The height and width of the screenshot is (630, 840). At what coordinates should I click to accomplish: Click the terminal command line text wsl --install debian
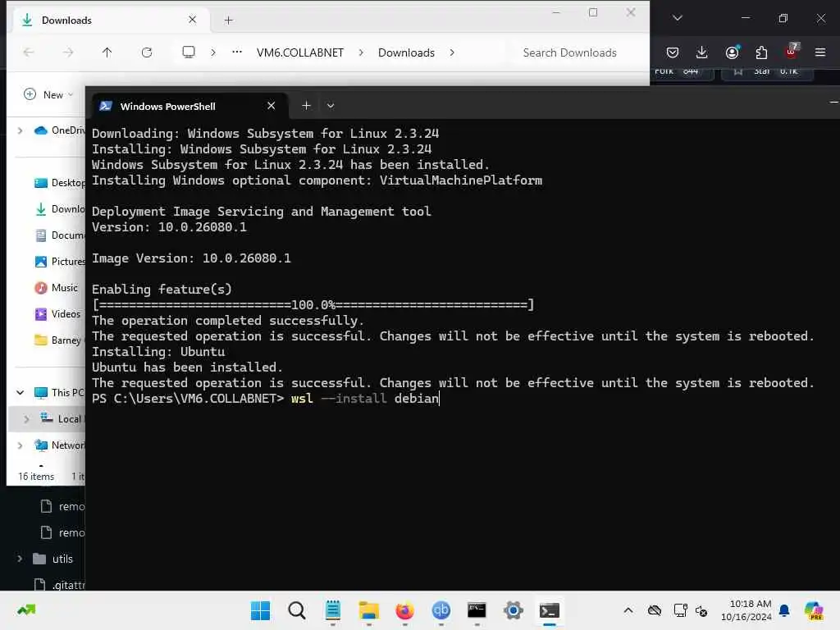(365, 399)
